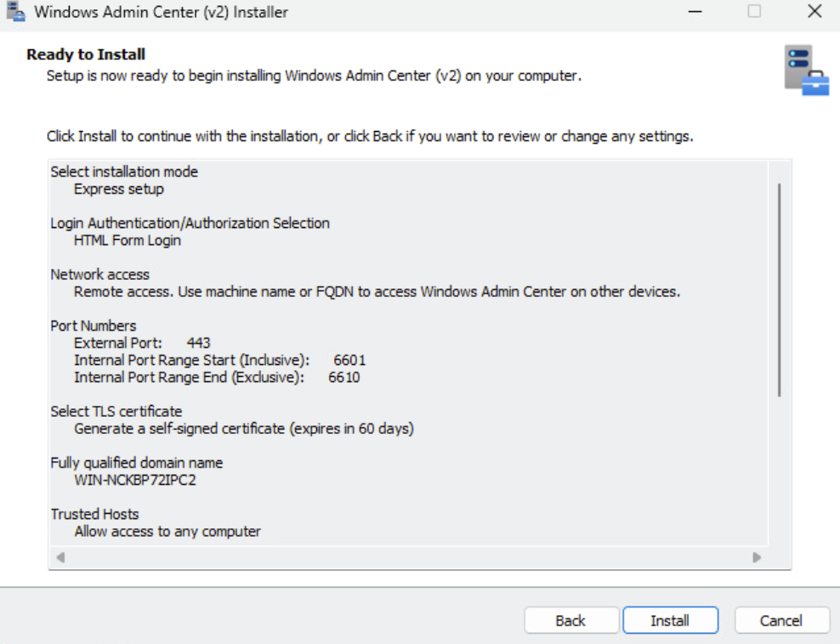Close the Windows Admin Center installer
Screen dimensions: 840x644
click(814, 12)
